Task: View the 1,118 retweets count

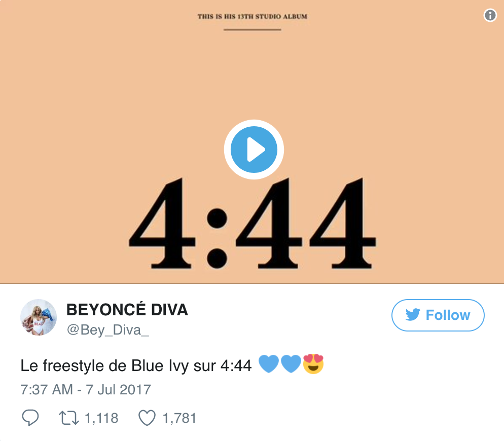Action: pos(101,418)
